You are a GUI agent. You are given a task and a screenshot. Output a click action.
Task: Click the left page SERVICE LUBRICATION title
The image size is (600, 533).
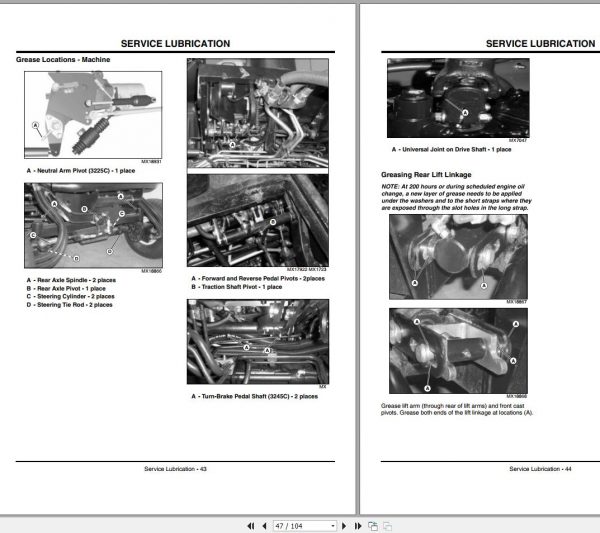tap(175, 44)
